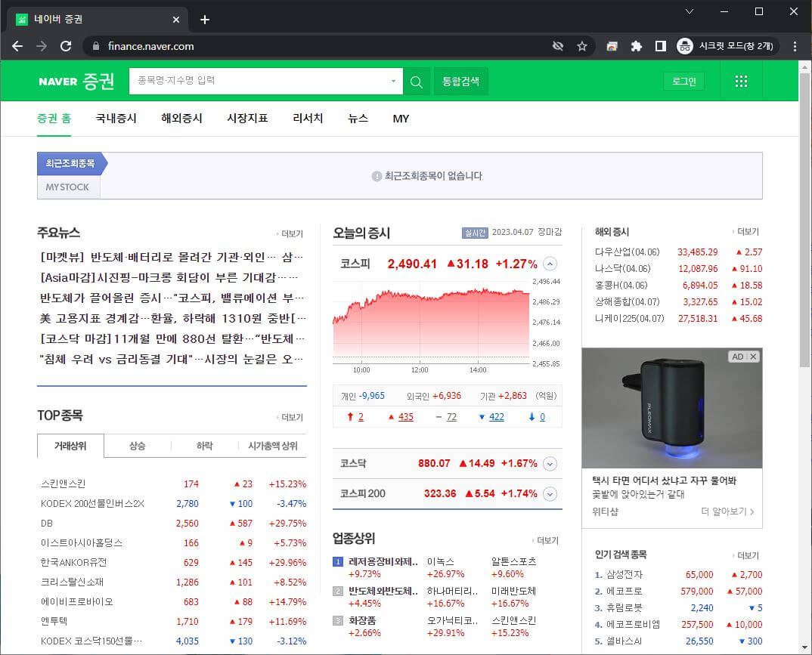Image resolution: width=812 pixels, height=655 pixels.
Task: Click the down-limit stocks count 0
Action: tap(542, 417)
